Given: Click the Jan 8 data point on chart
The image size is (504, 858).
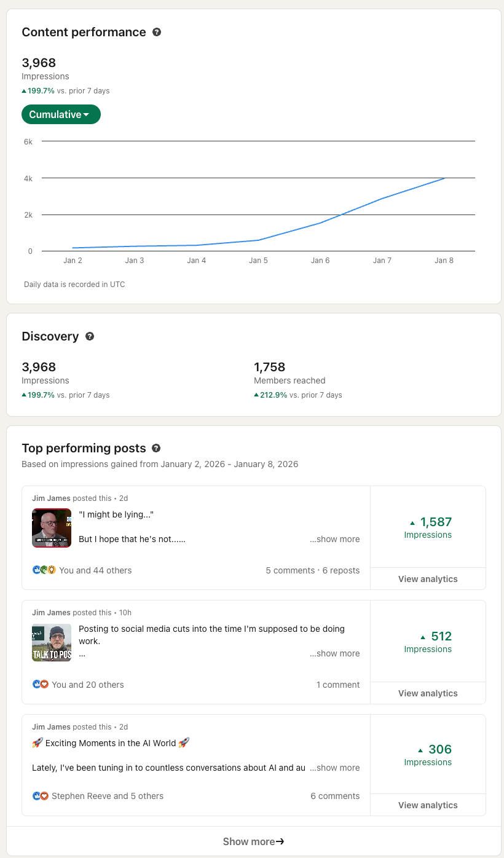Looking at the screenshot, I should pos(444,178).
